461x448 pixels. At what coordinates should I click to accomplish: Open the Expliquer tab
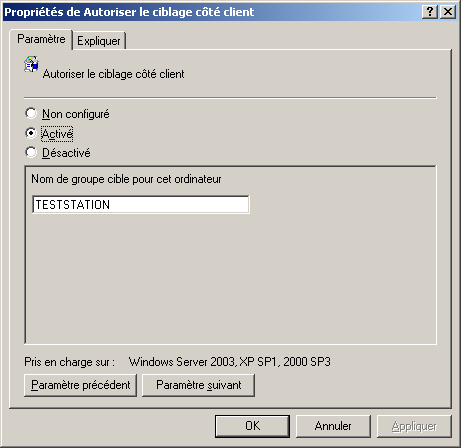point(99,41)
